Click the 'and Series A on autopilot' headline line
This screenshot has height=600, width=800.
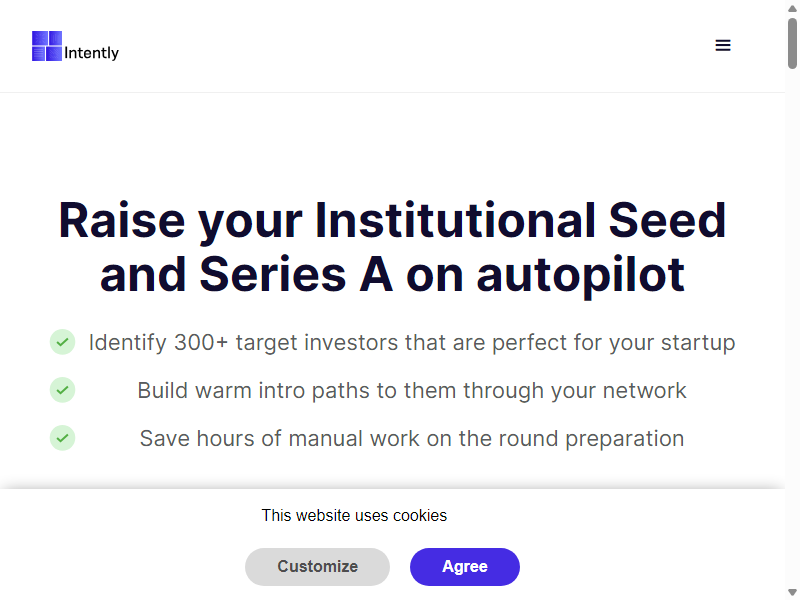click(x=392, y=274)
